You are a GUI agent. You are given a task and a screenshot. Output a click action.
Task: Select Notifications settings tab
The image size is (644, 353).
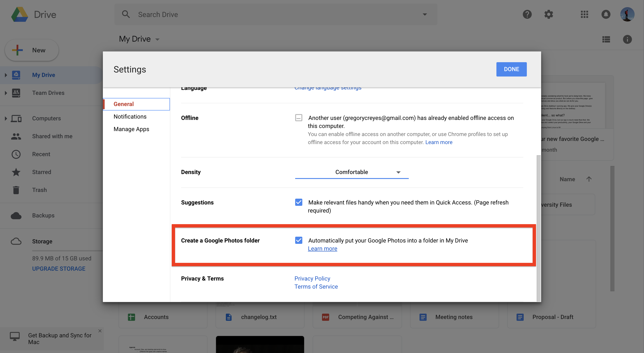tap(130, 116)
